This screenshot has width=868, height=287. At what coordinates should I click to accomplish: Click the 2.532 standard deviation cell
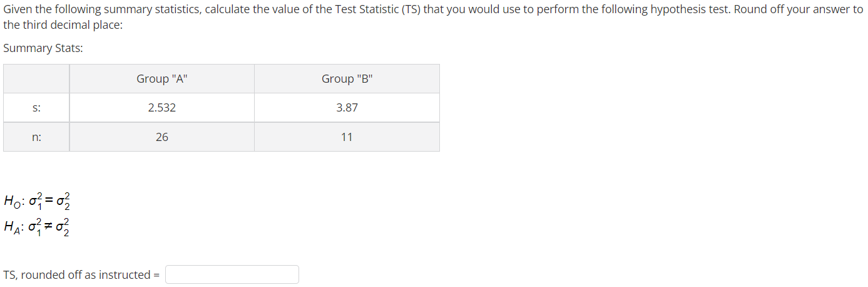162,108
